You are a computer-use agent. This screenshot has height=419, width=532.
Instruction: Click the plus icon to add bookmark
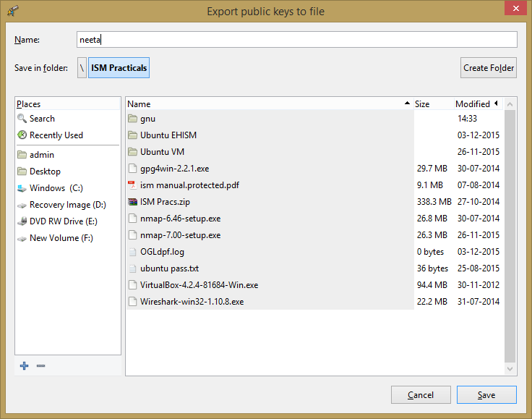[24, 366]
